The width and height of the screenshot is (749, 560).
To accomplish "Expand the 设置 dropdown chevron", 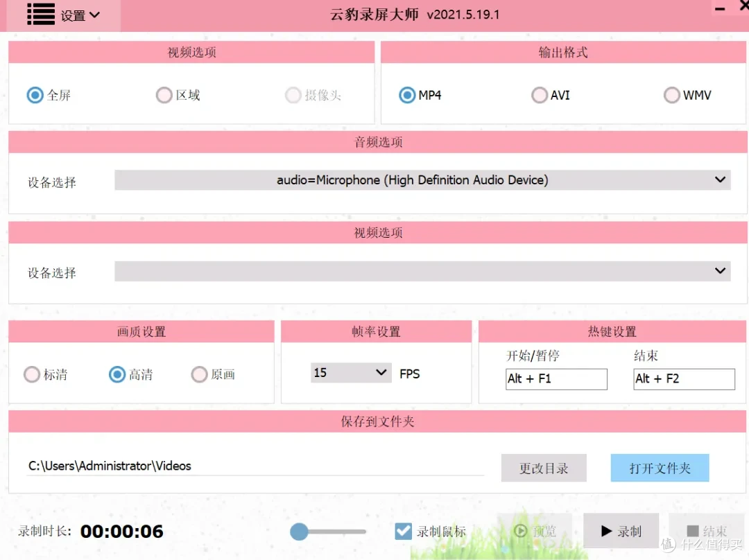I will 94,15.
